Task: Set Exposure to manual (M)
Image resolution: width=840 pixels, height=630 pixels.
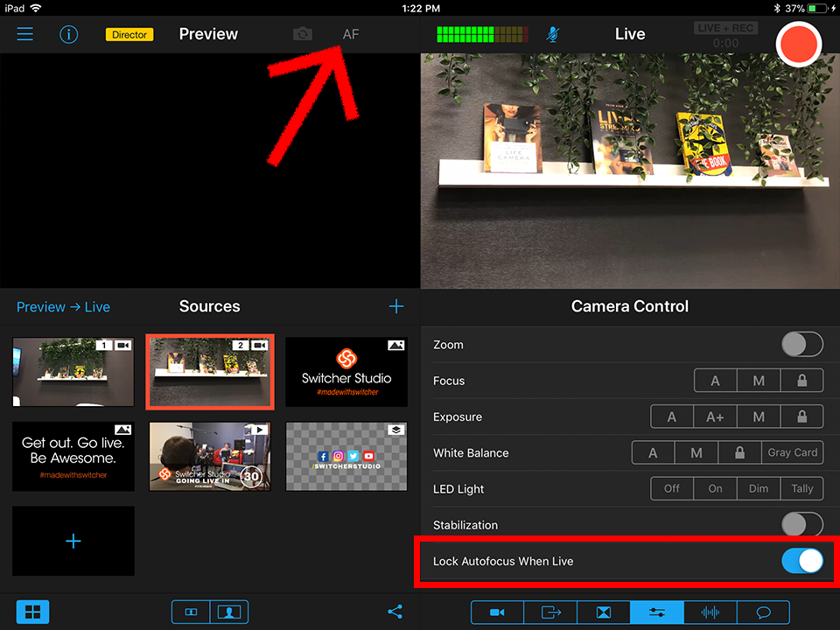Action: pyautogui.click(x=759, y=416)
